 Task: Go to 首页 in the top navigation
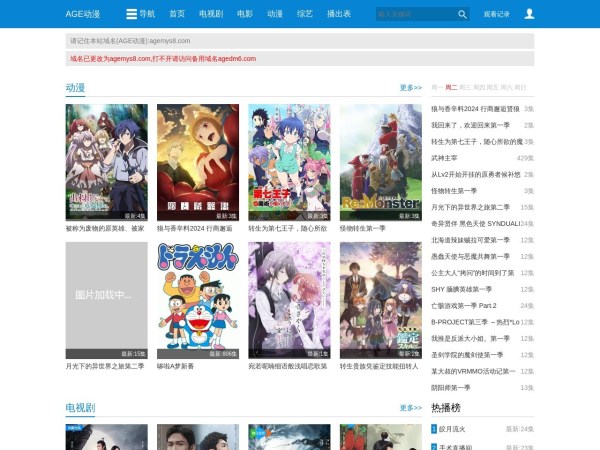[177, 14]
